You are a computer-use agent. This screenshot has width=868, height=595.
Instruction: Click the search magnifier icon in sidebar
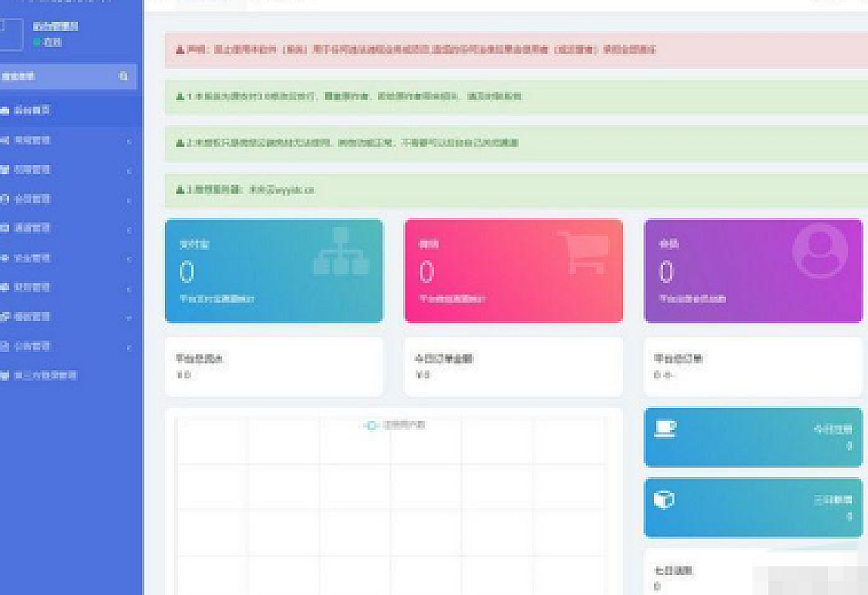[x=123, y=76]
